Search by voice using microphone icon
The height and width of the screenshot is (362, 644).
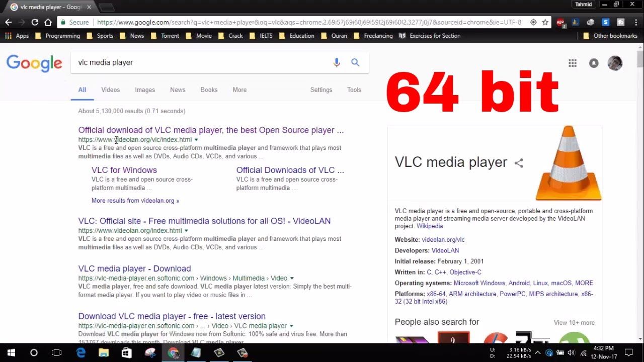click(337, 62)
